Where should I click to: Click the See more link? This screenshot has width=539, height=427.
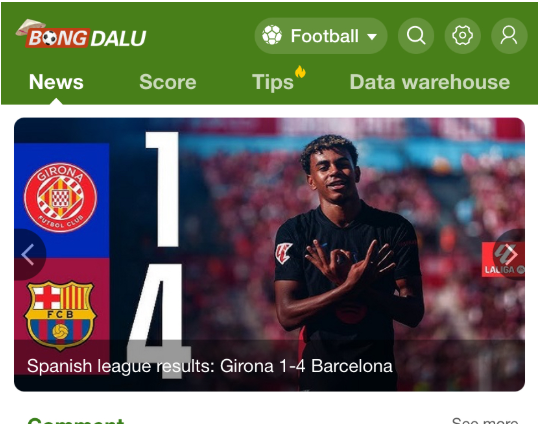click(485, 421)
